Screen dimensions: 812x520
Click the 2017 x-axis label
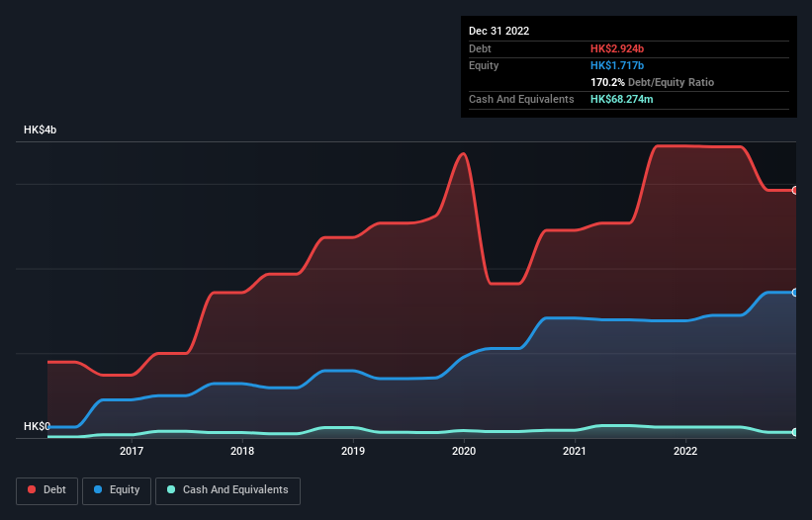pos(132,451)
